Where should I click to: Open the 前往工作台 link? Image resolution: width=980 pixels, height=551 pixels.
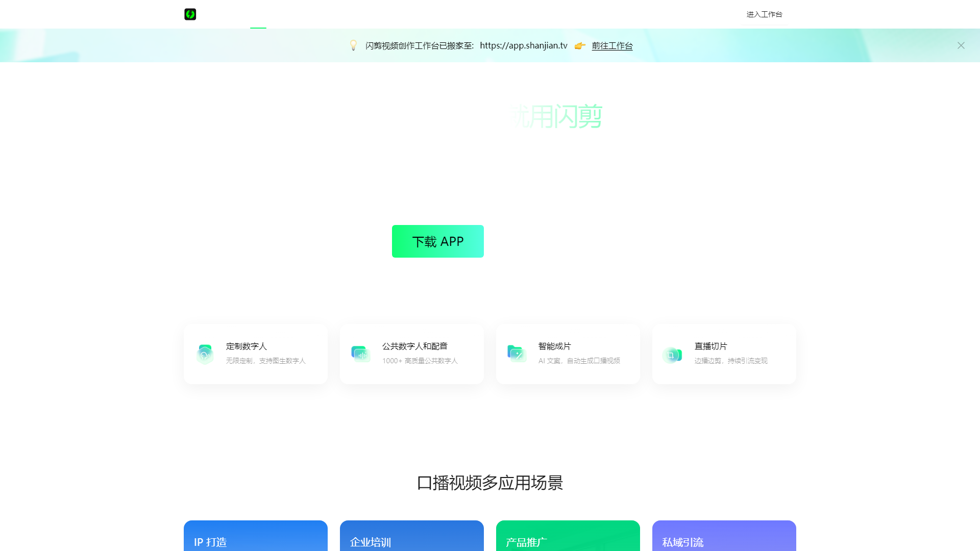[x=612, y=45]
